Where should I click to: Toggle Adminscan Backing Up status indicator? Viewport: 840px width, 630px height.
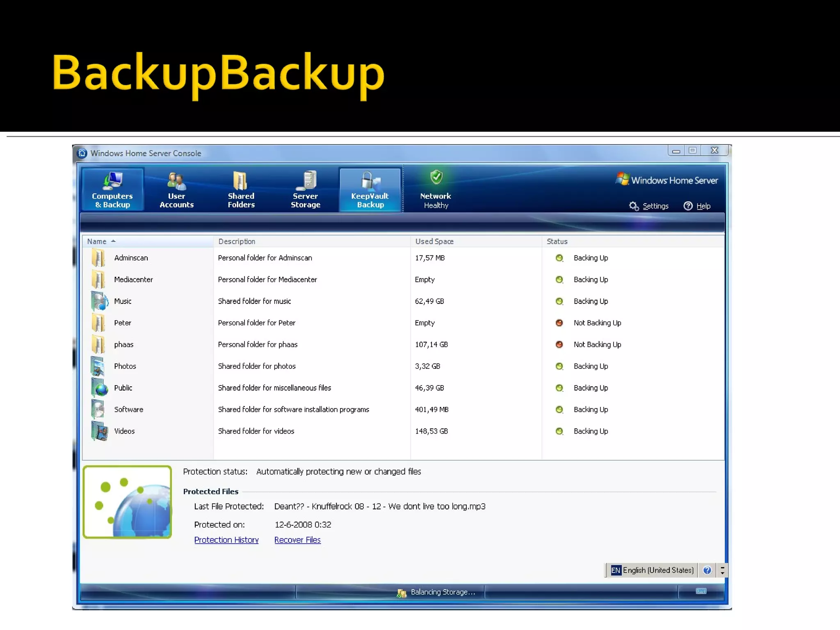pos(559,258)
